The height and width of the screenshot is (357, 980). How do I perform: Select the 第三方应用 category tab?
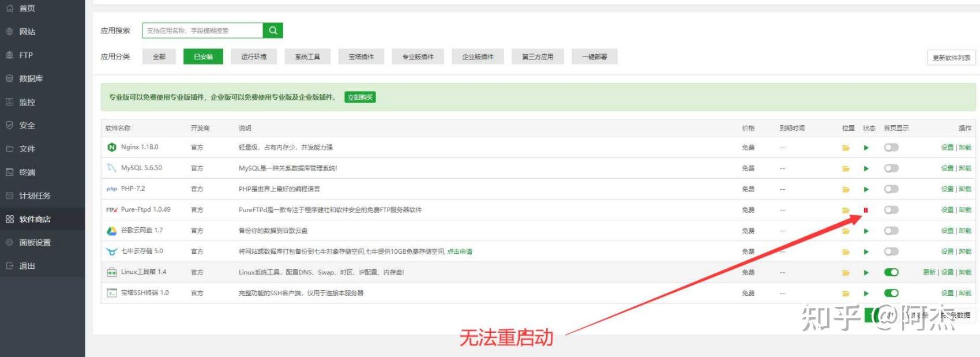pos(538,57)
